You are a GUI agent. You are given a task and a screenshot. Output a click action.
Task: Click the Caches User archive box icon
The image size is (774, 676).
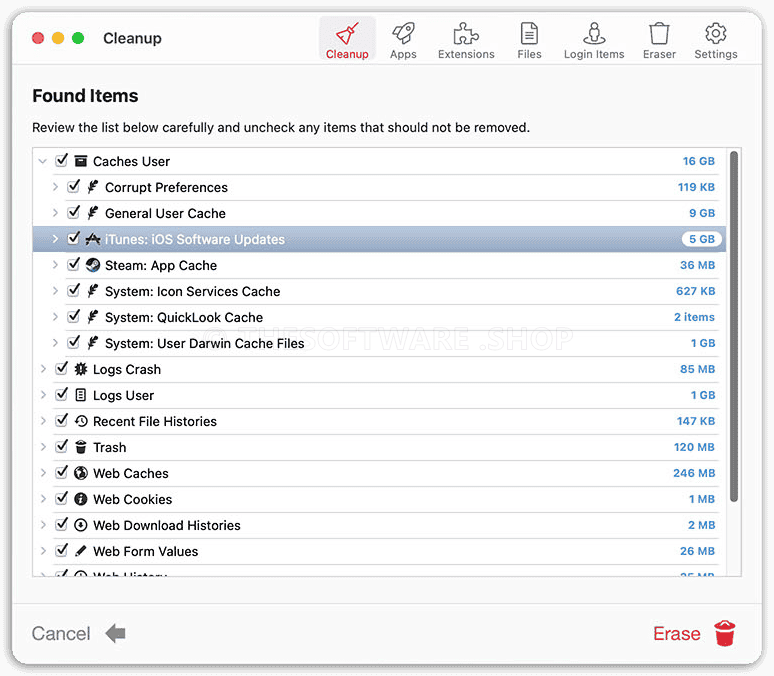pos(80,161)
